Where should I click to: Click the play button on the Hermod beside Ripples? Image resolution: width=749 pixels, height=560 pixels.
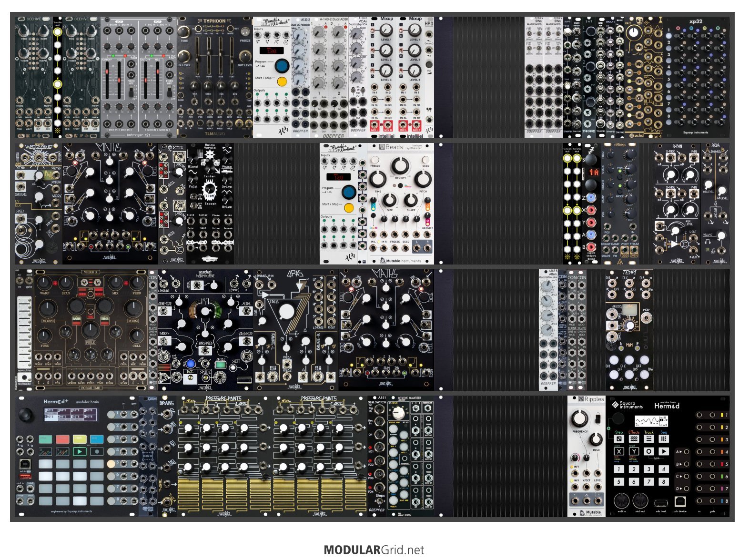tap(664, 451)
